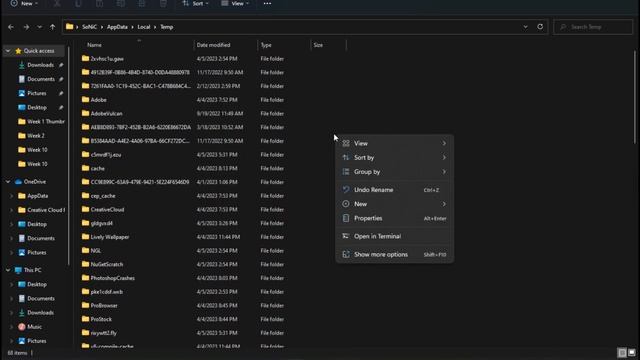The image size is (640, 360).
Task: Click the AppData breadcrumb segment
Action: [117, 27]
